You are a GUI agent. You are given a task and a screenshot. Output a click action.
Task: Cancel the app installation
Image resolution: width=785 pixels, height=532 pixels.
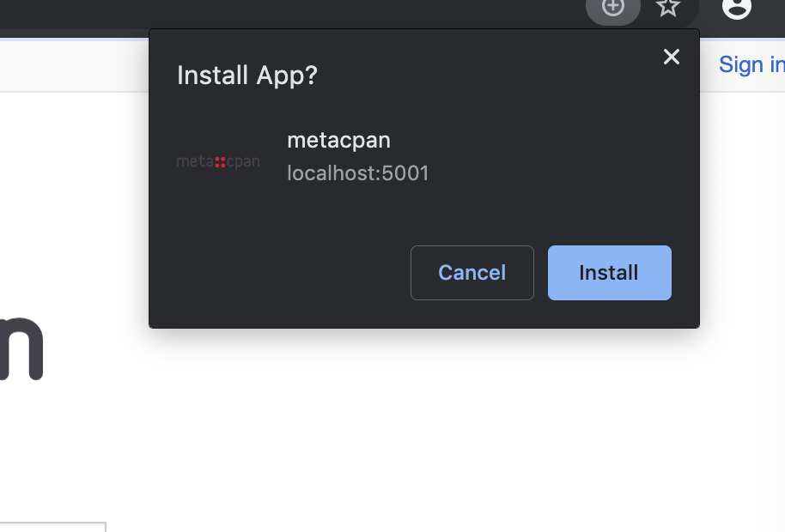[472, 272]
